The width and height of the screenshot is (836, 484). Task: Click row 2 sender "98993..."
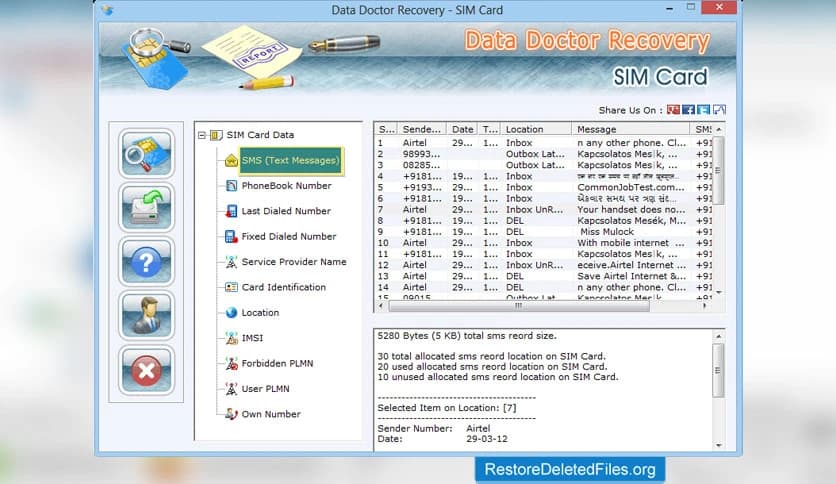click(x=421, y=154)
